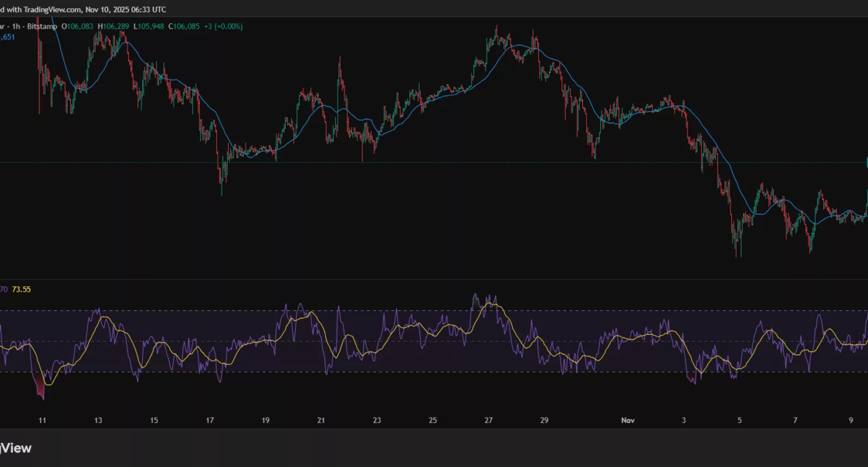Click the 21 date label on time axis
This screenshot has width=868, height=467.
click(321, 420)
